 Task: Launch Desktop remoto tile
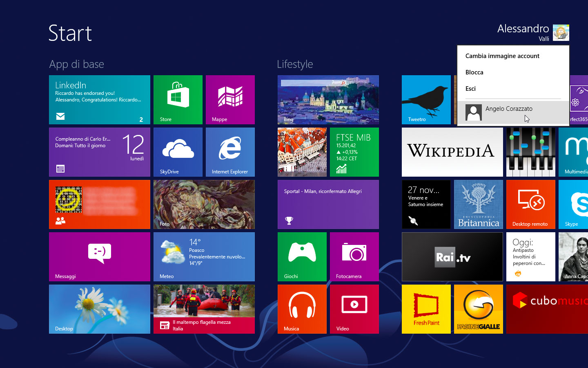click(531, 204)
